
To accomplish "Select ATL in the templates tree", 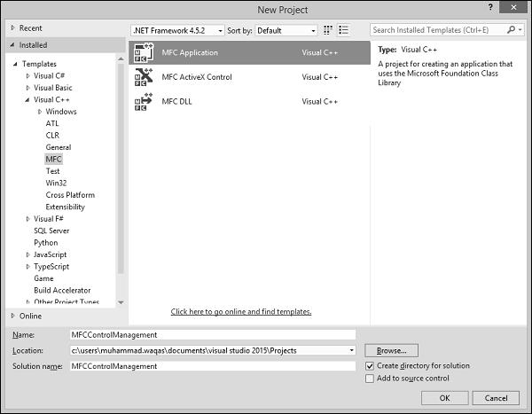I will click(x=52, y=123).
